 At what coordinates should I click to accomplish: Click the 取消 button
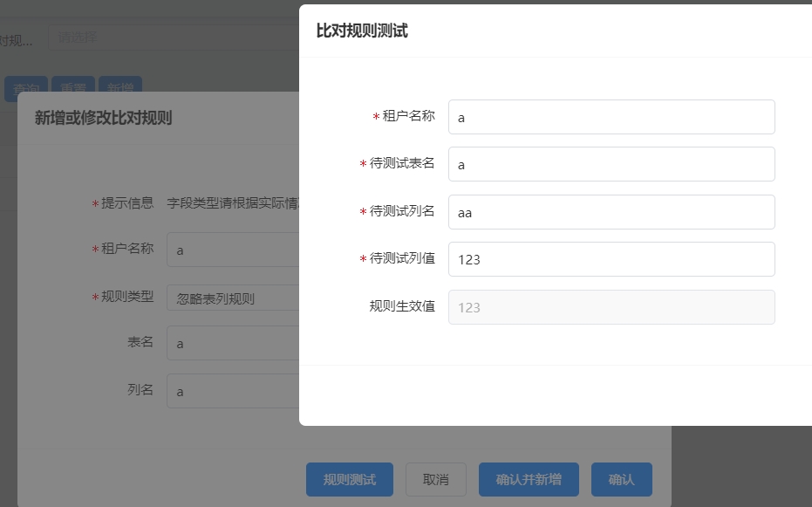(435, 480)
